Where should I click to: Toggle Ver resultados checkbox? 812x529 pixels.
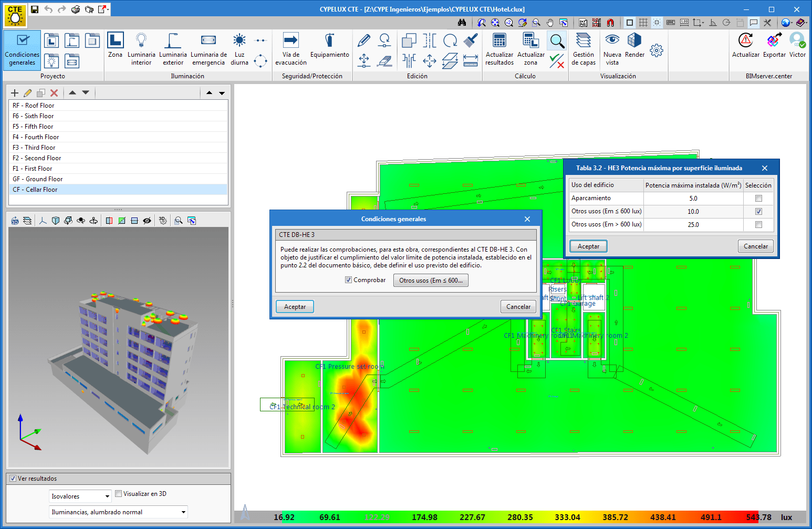pyautogui.click(x=13, y=479)
